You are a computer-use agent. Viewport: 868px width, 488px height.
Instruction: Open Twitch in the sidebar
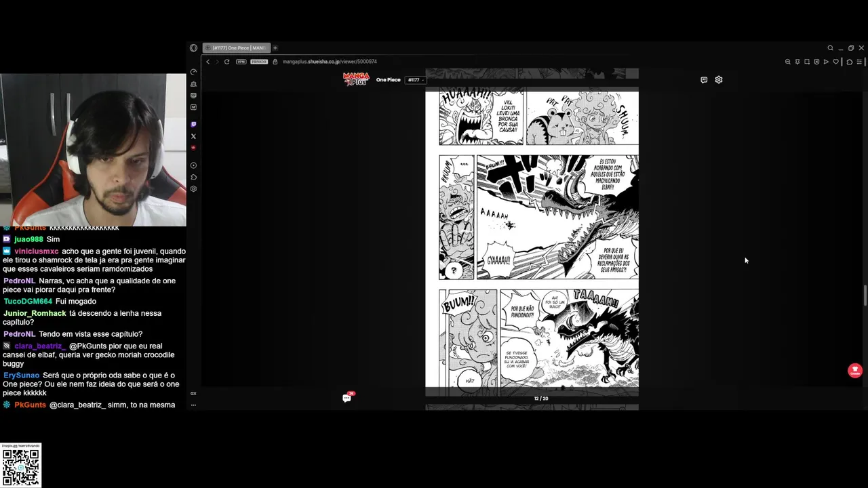[193, 125]
